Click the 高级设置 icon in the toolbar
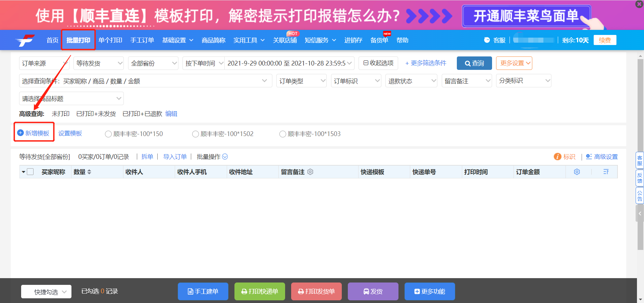This screenshot has height=303, width=644. (589, 157)
